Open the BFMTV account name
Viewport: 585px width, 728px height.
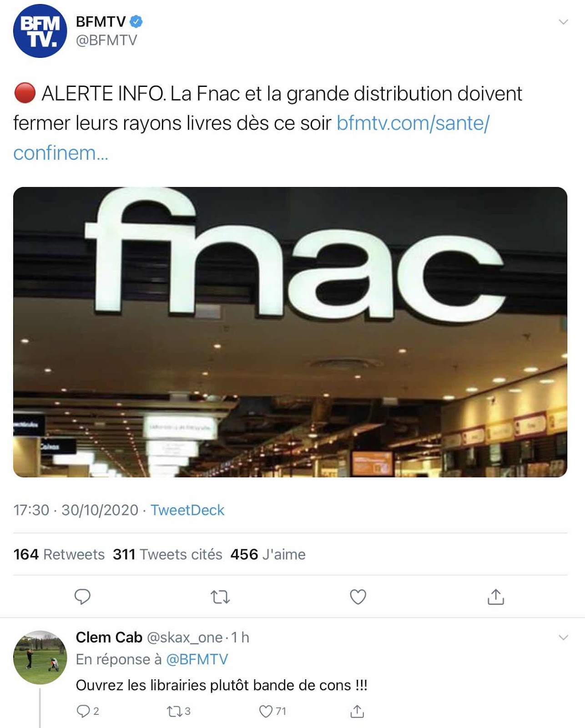tap(101, 21)
